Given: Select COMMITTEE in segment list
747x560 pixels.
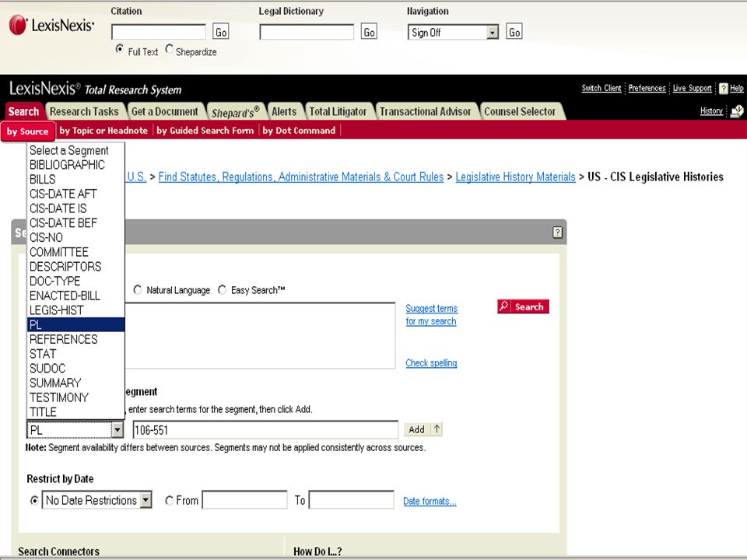Looking at the screenshot, I should [75, 252].
